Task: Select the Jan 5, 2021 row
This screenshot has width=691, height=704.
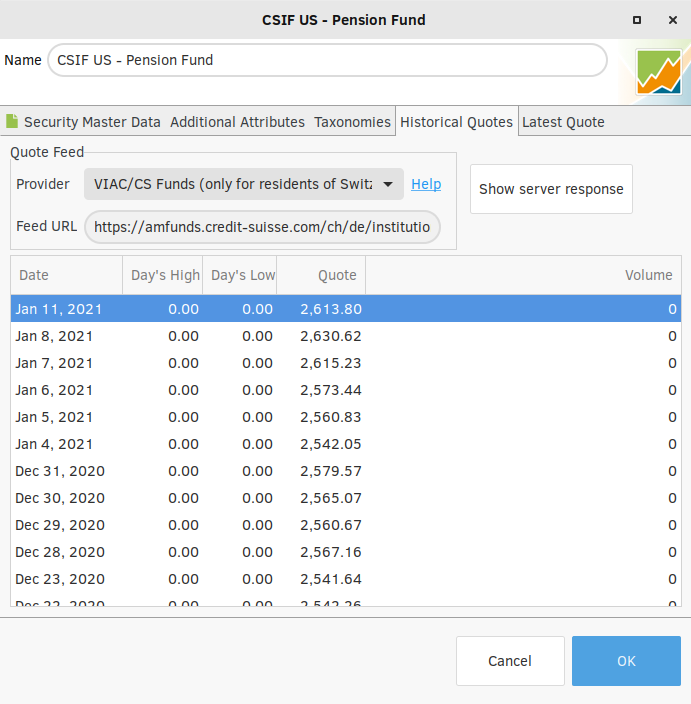Action: [x=346, y=417]
